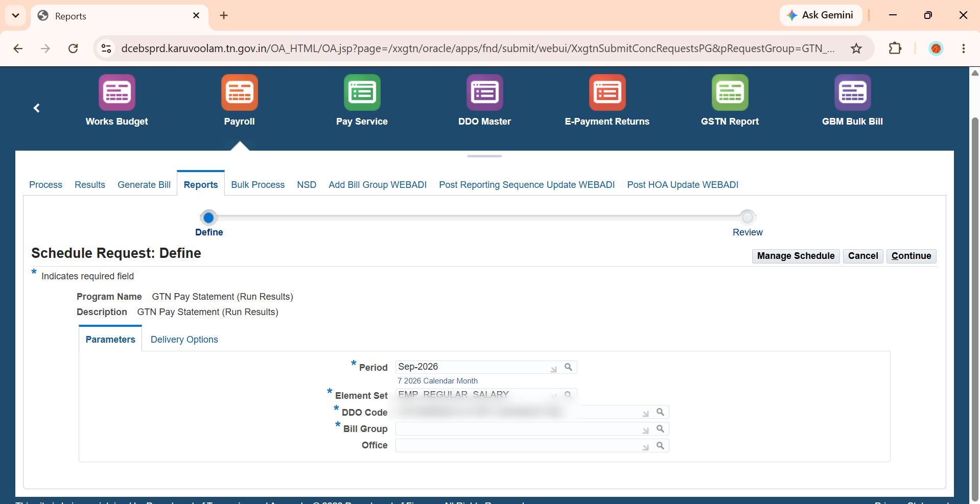
Task: Open the E-Payment Returns module icon
Action: coord(608,92)
